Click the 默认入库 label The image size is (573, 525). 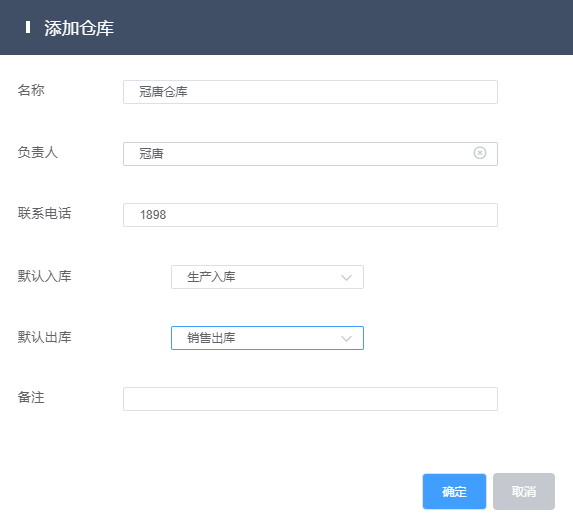[x=44, y=276]
